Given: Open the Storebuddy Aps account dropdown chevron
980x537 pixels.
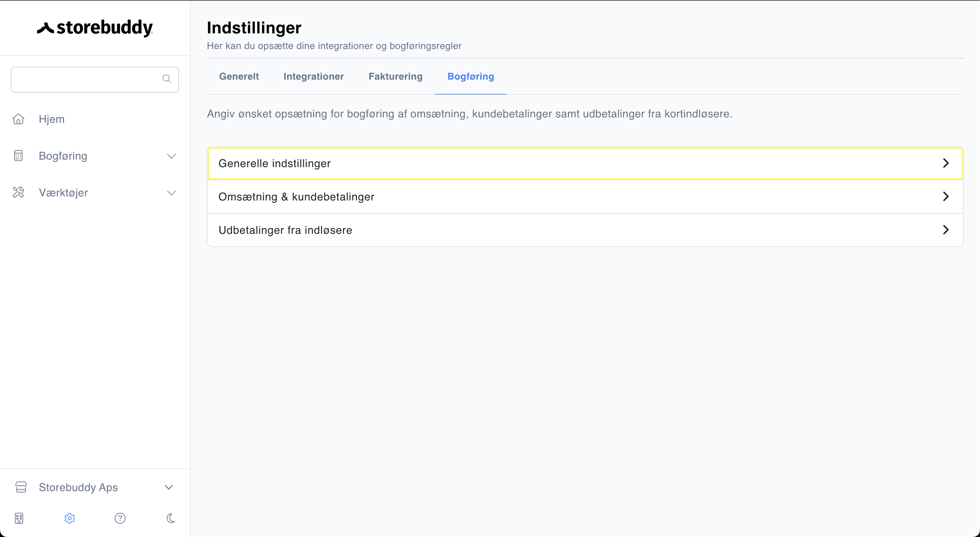Looking at the screenshot, I should pyautogui.click(x=169, y=487).
